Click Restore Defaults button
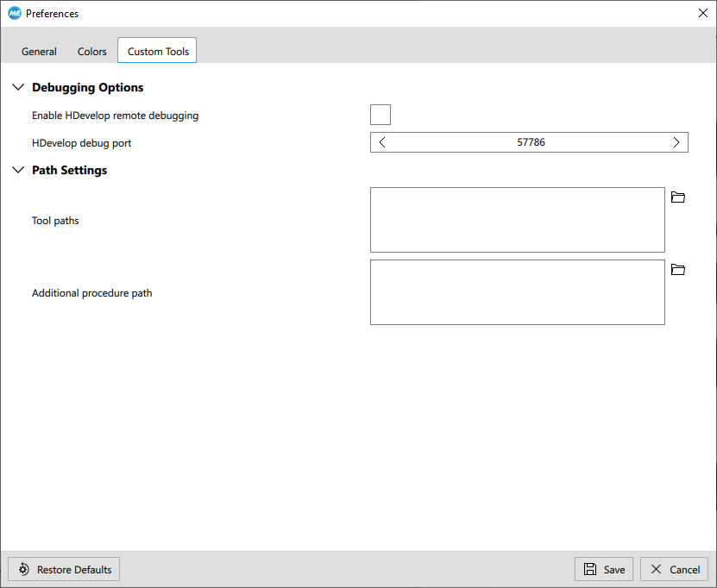 [x=64, y=569]
